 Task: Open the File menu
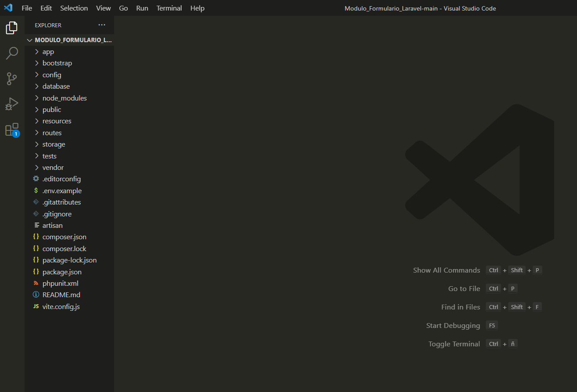coord(27,8)
